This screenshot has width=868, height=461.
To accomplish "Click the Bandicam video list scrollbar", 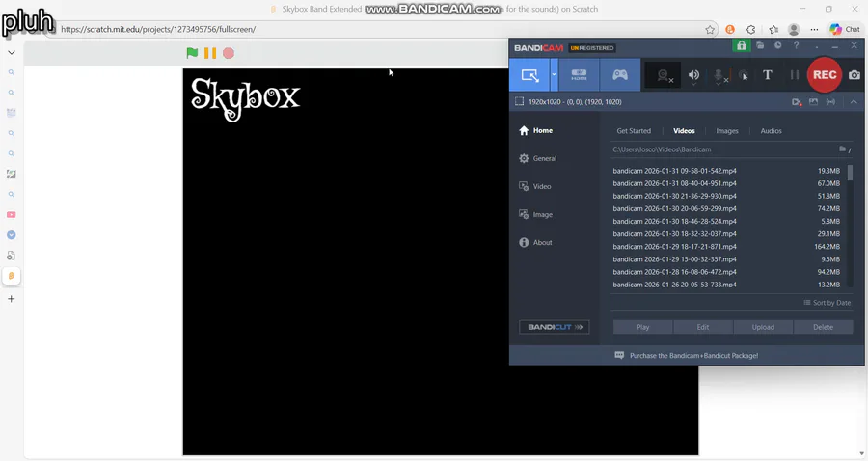I will click(850, 173).
